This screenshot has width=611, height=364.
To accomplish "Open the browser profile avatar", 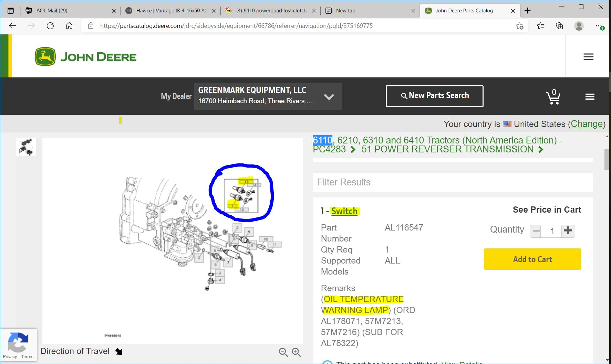I will click(x=579, y=26).
